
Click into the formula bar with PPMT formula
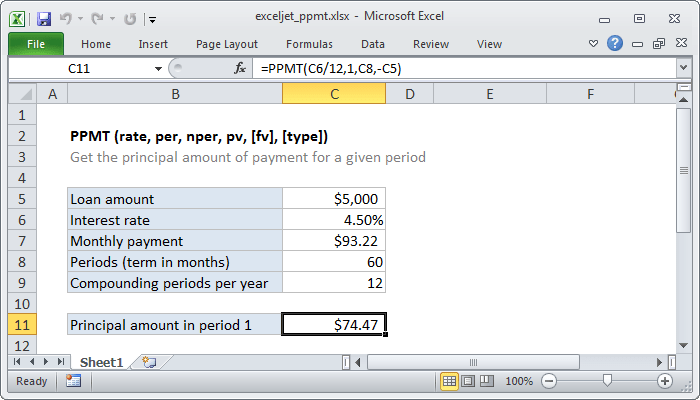(464, 69)
